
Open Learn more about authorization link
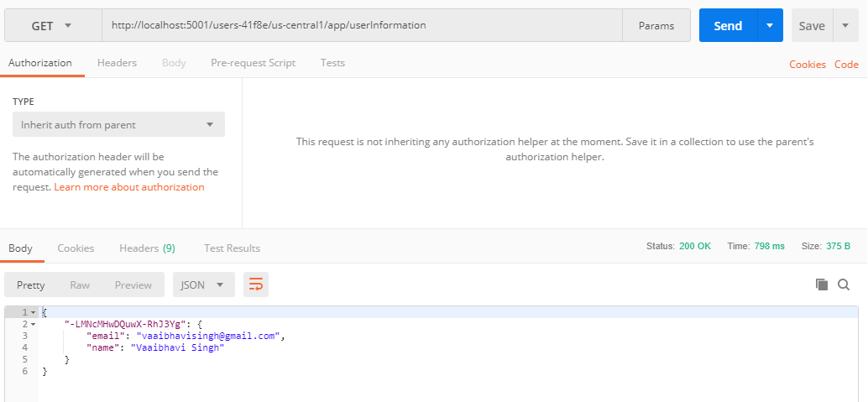129,187
